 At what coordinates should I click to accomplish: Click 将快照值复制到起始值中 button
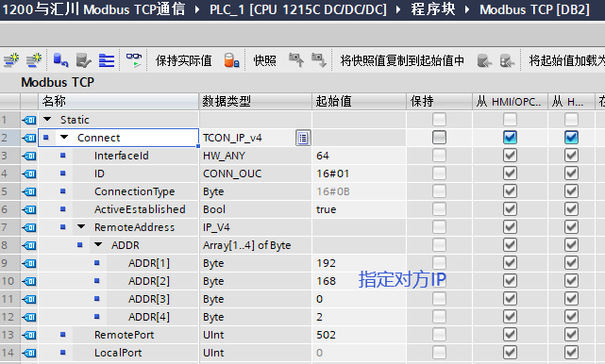(x=402, y=60)
